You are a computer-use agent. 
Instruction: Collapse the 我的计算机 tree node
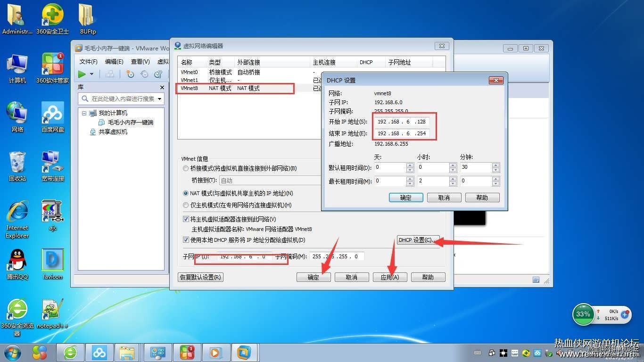84,113
